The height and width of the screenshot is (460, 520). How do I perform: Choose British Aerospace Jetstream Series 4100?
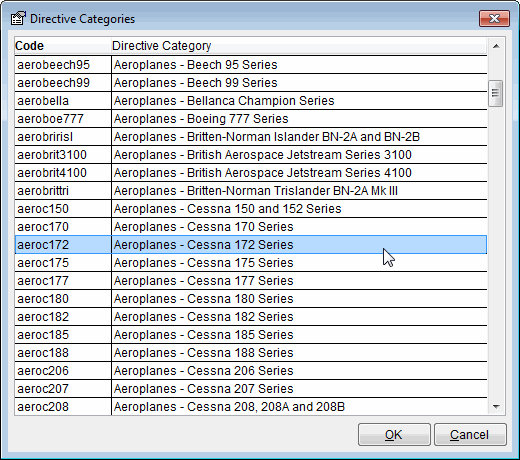(251, 173)
